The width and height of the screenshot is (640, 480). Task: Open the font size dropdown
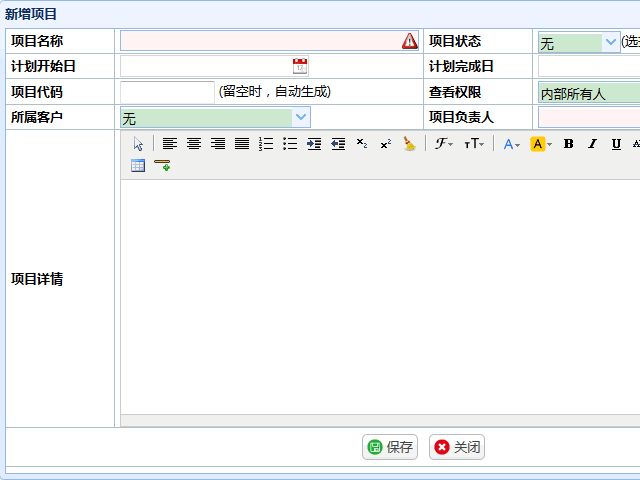point(474,144)
